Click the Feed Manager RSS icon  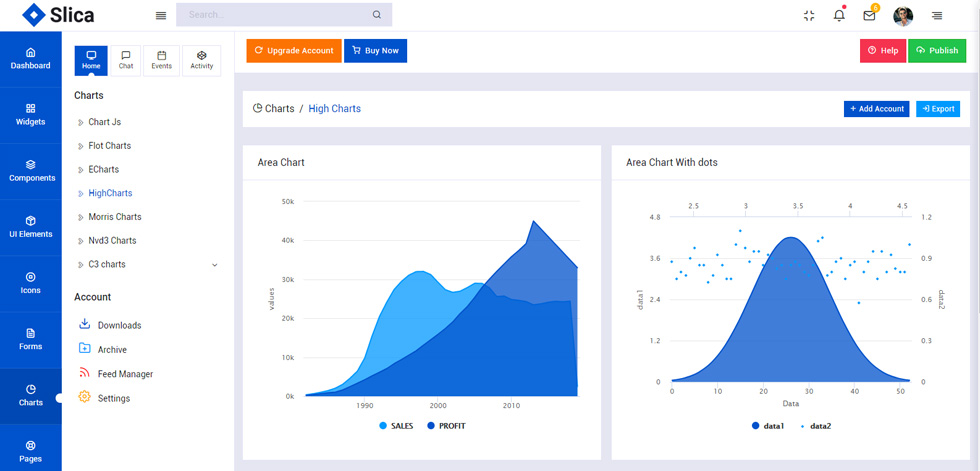[84, 373]
